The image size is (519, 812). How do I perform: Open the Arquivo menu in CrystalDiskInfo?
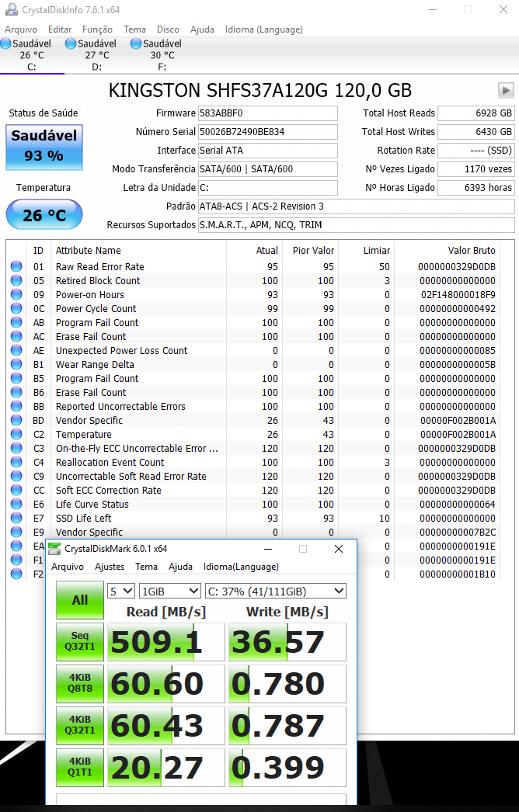21,29
